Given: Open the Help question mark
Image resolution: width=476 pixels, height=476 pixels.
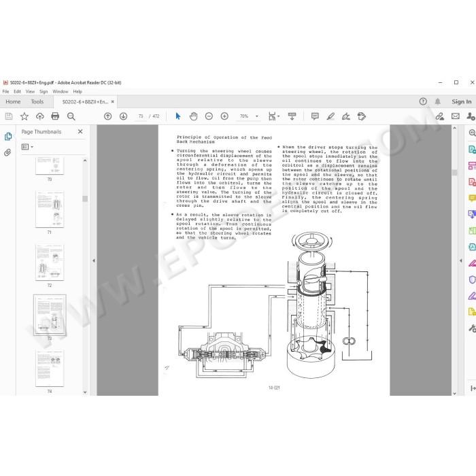Looking at the screenshot, I should (423, 101).
